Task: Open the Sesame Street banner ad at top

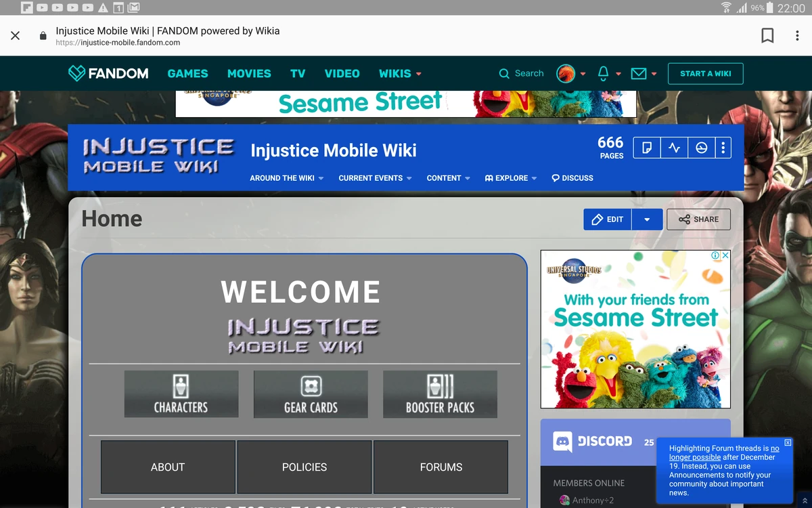Action: [406, 104]
